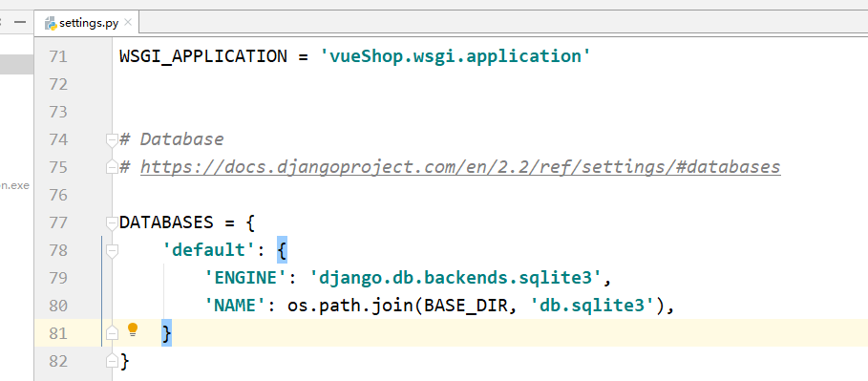This screenshot has width=868, height=381.
Task: Click the 'ENGINE' key string
Action: [x=245, y=278]
